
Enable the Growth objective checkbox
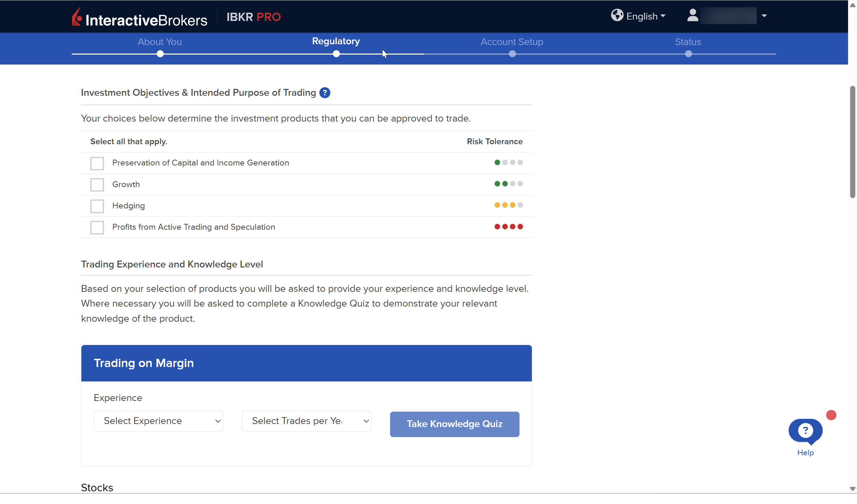pyautogui.click(x=97, y=185)
